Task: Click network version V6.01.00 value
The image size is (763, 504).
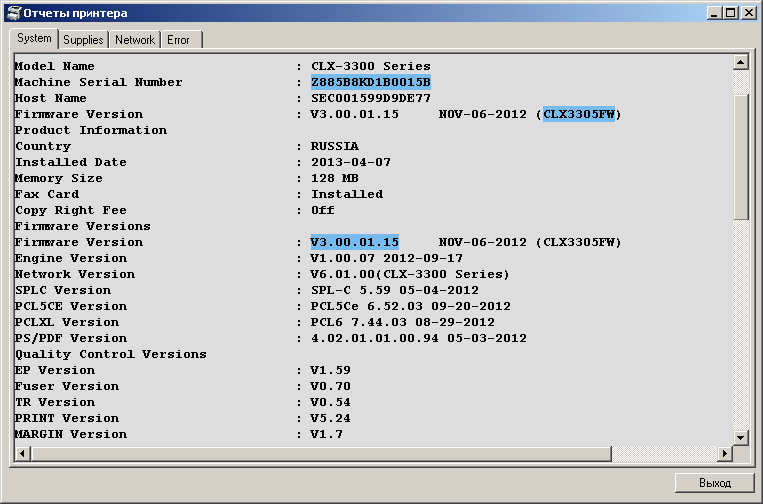Action: 410,274
